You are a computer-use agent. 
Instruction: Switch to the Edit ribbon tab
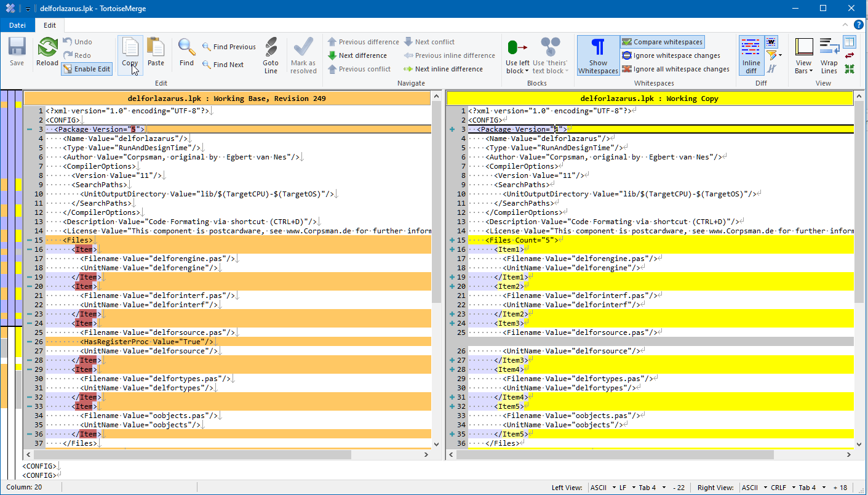tap(49, 25)
